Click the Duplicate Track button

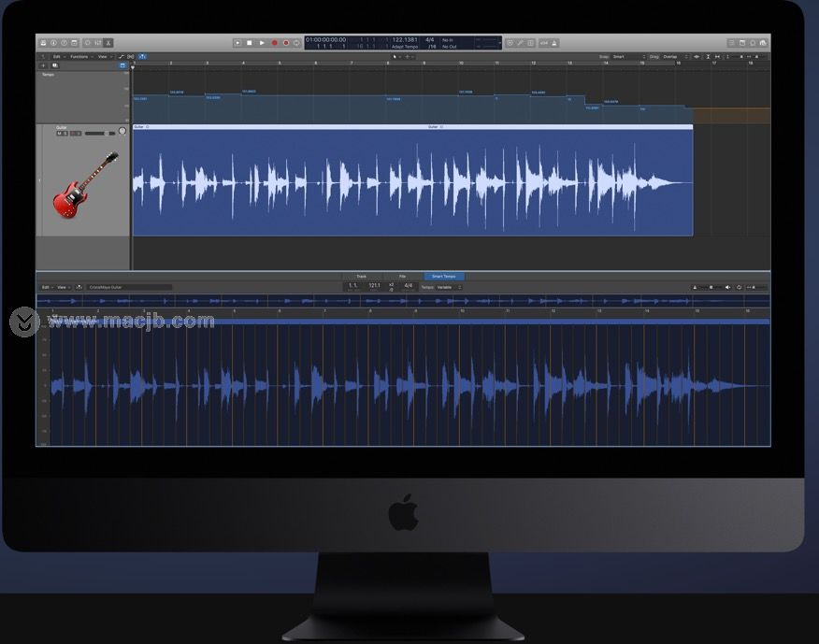coord(55,65)
